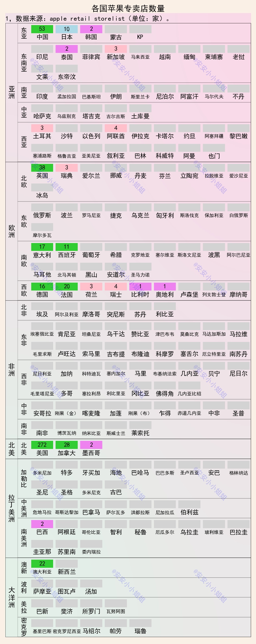Click the purple cell with 2 above 巴西
Screen dimensions: 256x644
click(42, 524)
